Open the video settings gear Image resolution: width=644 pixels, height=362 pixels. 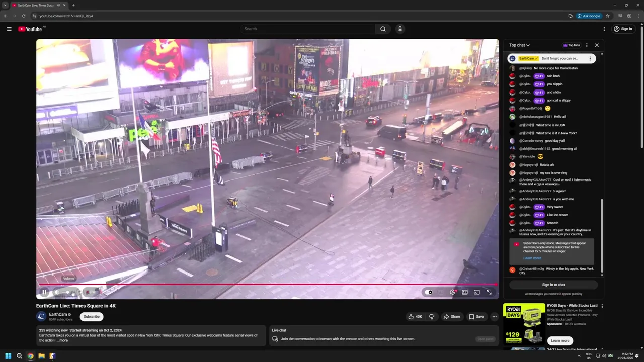pyautogui.click(x=453, y=292)
